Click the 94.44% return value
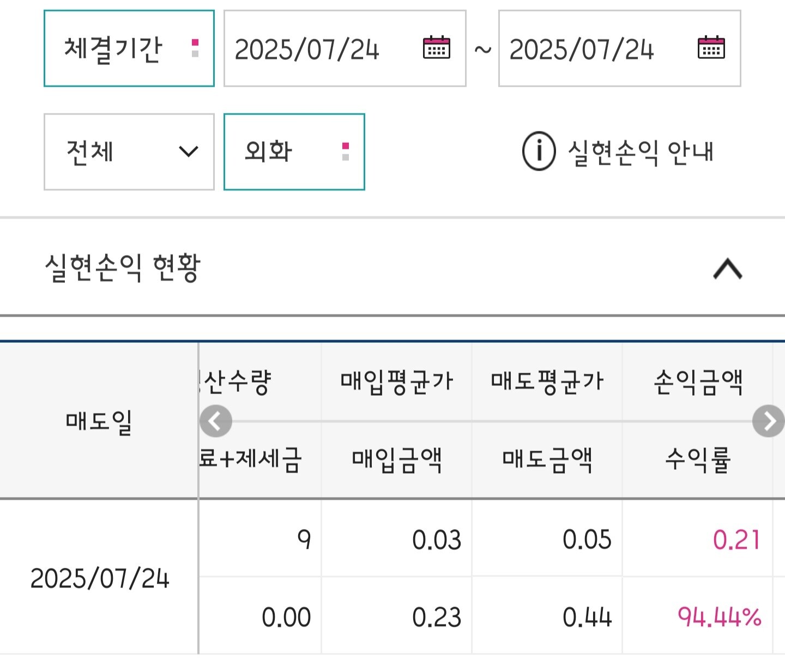This screenshot has height=672, width=785. coord(719,617)
